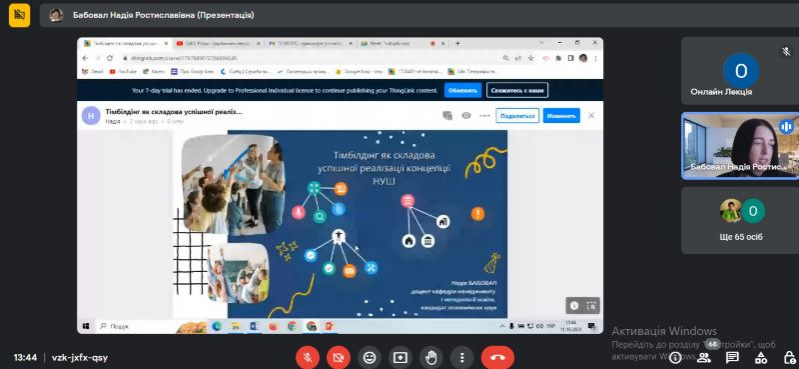Open the chat messages panel
799x369 pixels.
(732, 357)
